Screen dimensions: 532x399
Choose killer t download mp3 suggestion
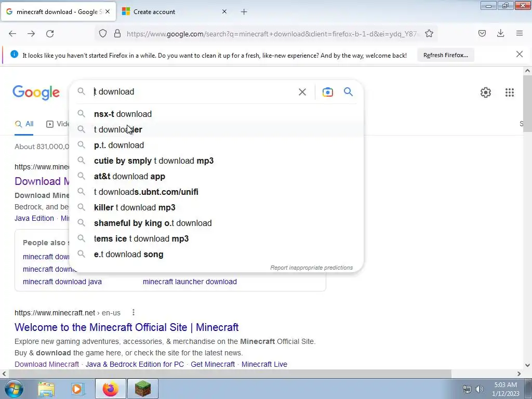[216, 208]
